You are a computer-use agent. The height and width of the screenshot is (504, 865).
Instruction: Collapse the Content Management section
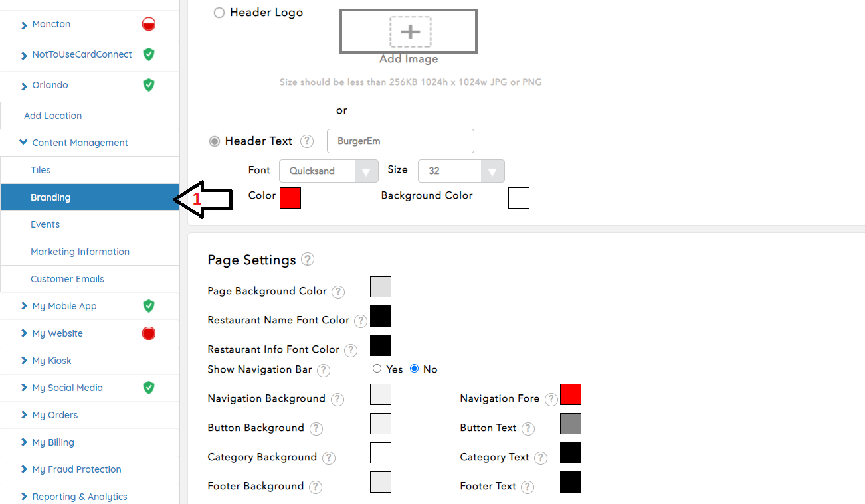click(24, 143)
